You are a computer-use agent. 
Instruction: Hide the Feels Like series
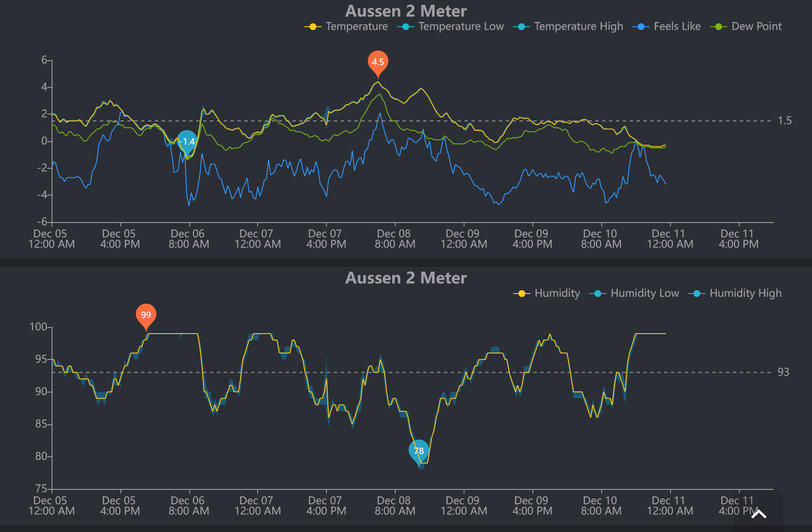coord(667,27)
